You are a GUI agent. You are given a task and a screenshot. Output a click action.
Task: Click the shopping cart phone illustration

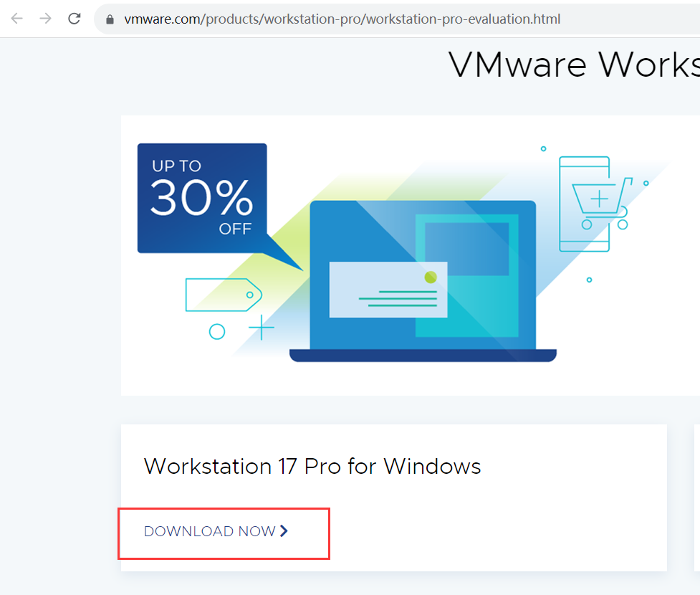pyautogui.click(x=594, y=204)
